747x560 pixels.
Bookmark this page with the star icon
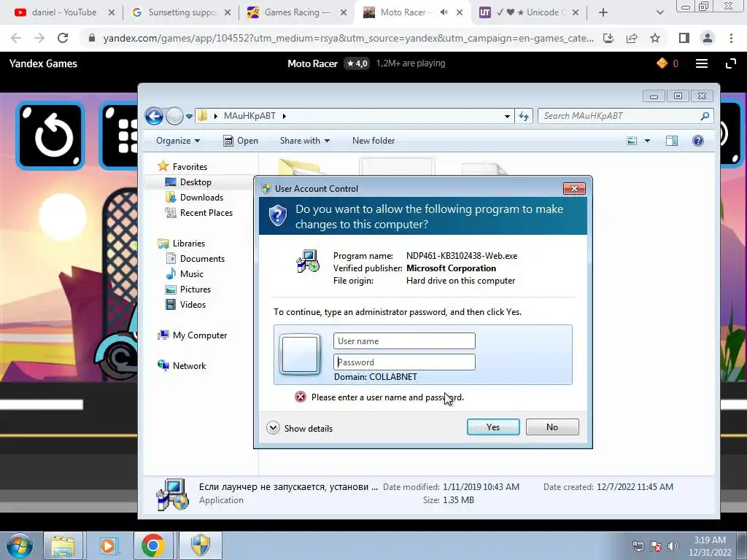pyautogui.click(x=655, y=38)
